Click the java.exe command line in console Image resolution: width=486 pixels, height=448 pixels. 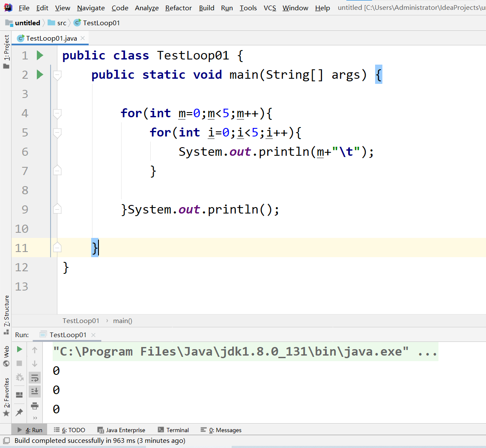(x=245, y=352)
